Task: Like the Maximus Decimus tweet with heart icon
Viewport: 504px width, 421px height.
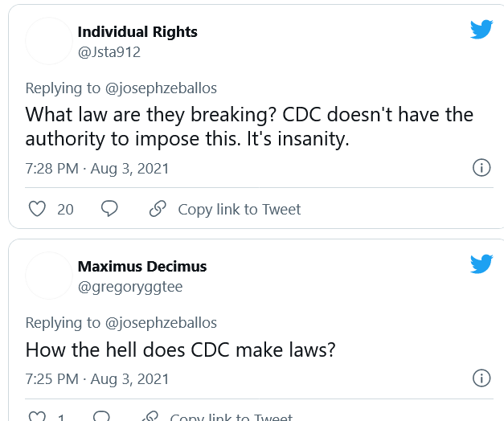Action: [37, 416]
